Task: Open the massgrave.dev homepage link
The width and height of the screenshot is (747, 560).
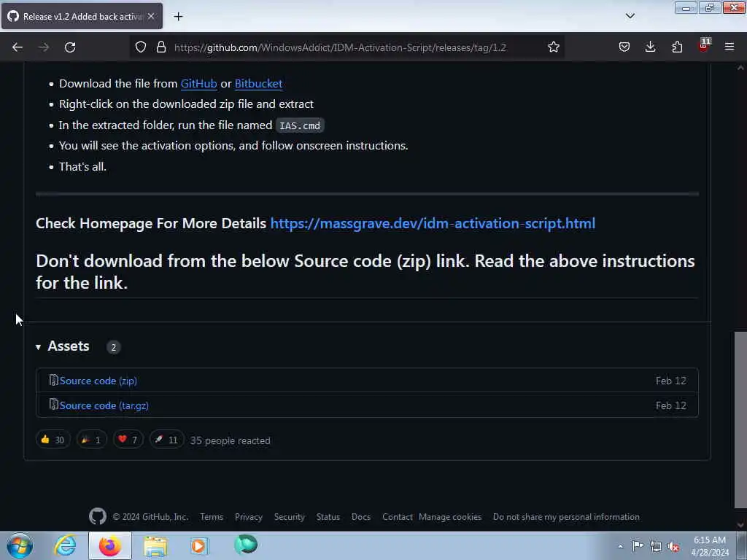Action: point(433,223)
